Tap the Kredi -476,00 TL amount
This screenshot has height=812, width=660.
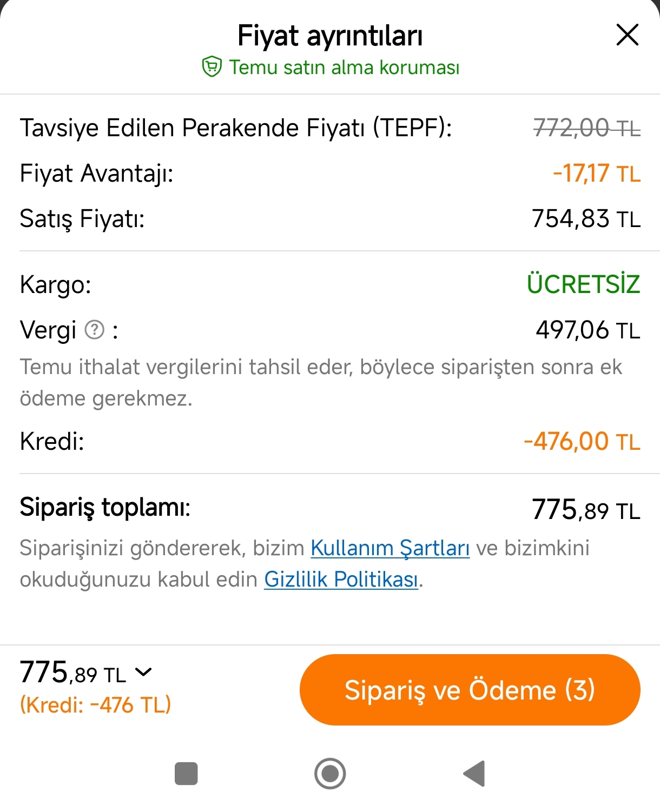[x=582, y=441]
